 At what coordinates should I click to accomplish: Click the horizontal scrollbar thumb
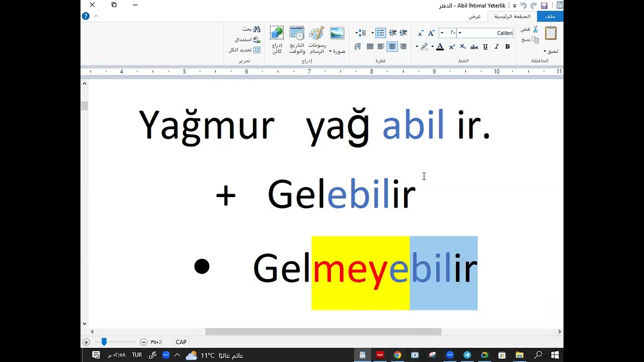click(x=323, y=331)
